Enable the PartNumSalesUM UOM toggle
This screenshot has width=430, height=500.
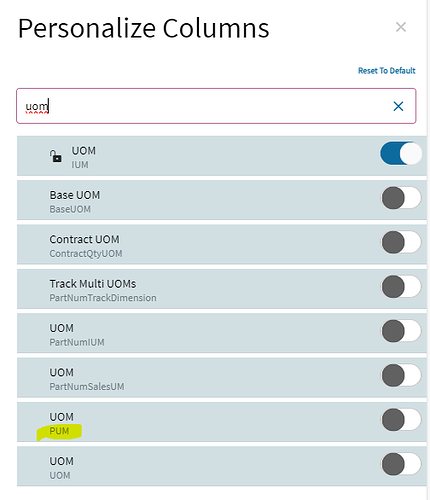(401, 375)
